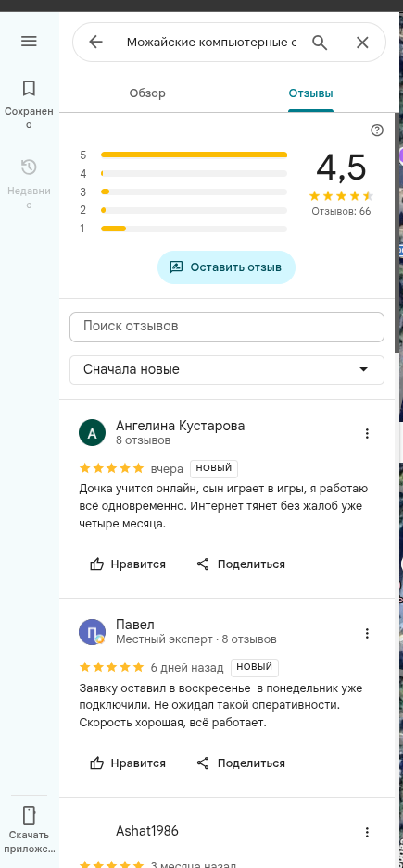Click the help question mark icon

377,130
